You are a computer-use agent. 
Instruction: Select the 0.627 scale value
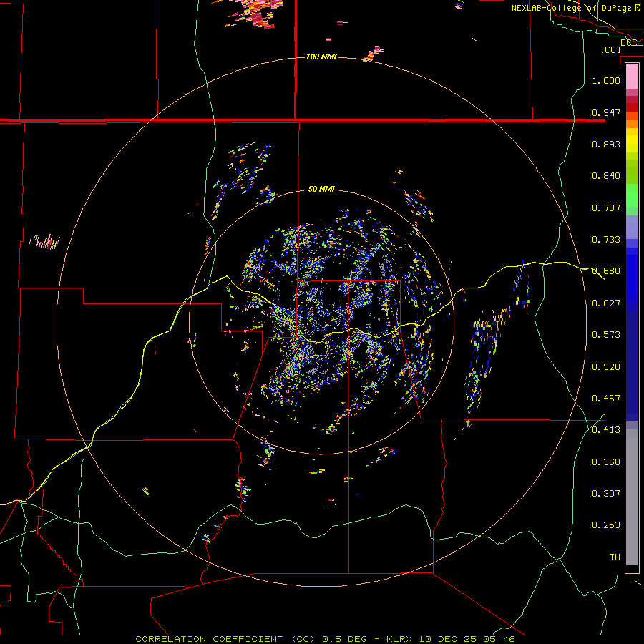point(606,303)
